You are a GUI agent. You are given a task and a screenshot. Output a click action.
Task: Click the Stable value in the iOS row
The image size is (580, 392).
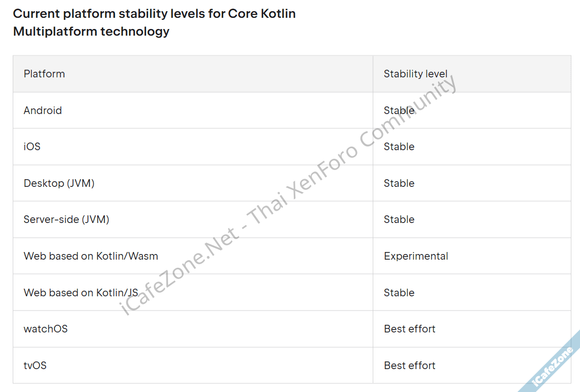click(x=399, y=147)
